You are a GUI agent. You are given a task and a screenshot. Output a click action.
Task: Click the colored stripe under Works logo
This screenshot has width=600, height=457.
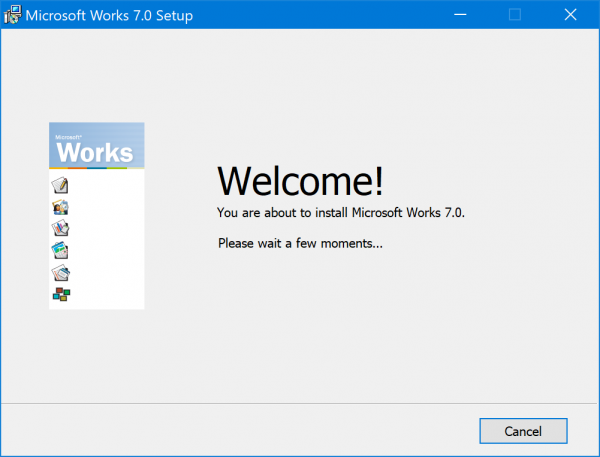[x=96, y=168]
